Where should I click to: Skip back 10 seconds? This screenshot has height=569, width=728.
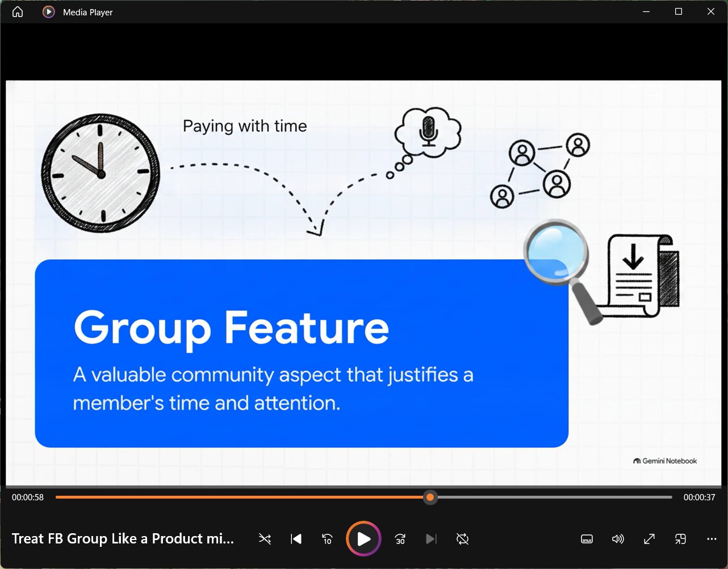[x=327, y=539]
